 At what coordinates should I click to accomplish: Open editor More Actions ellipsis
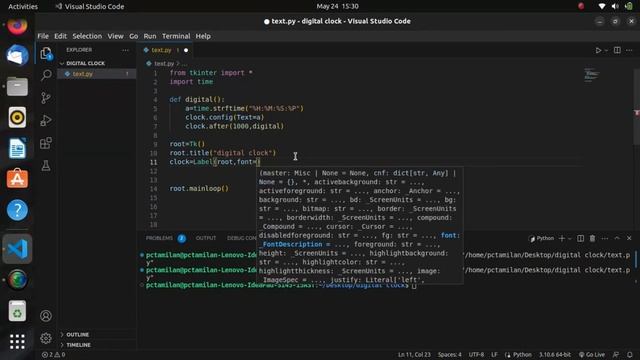click(629, 50)
